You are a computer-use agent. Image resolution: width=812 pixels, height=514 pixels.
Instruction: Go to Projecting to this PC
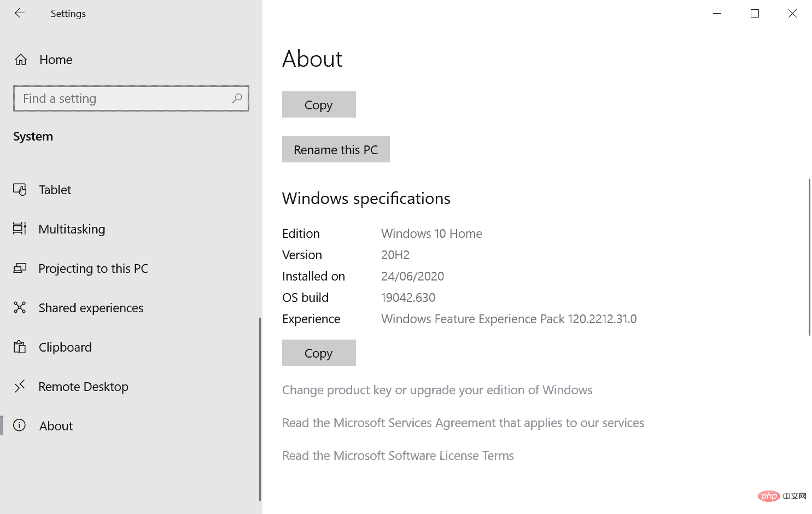point(94,268)
